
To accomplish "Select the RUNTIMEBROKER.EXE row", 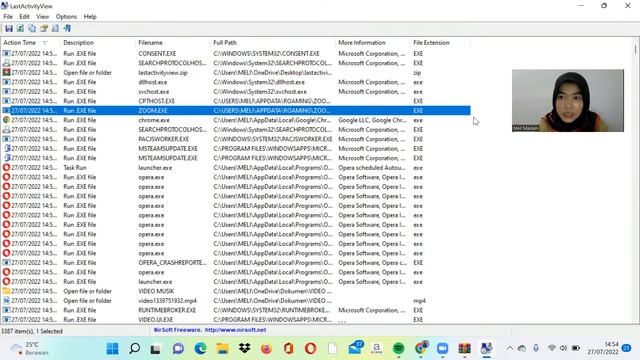I will pyautogui.click(x=236, y=310).
